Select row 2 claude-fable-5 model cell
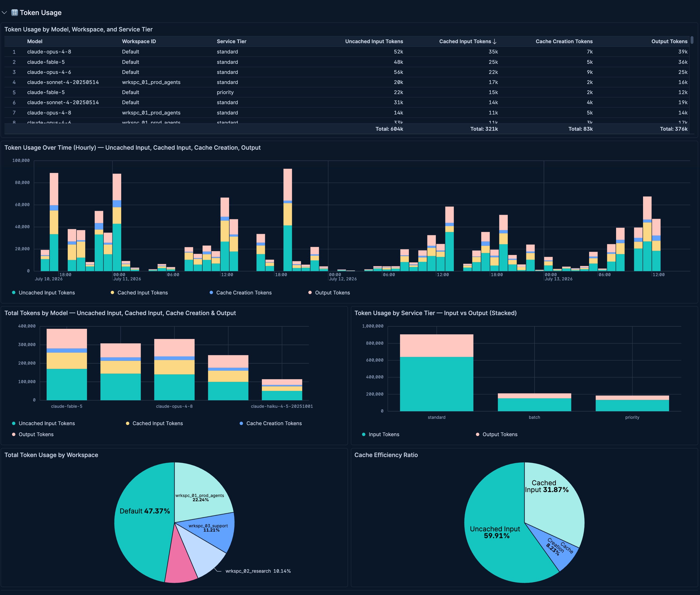Screen dimensions: 700x595 click(x=46, y=62)
